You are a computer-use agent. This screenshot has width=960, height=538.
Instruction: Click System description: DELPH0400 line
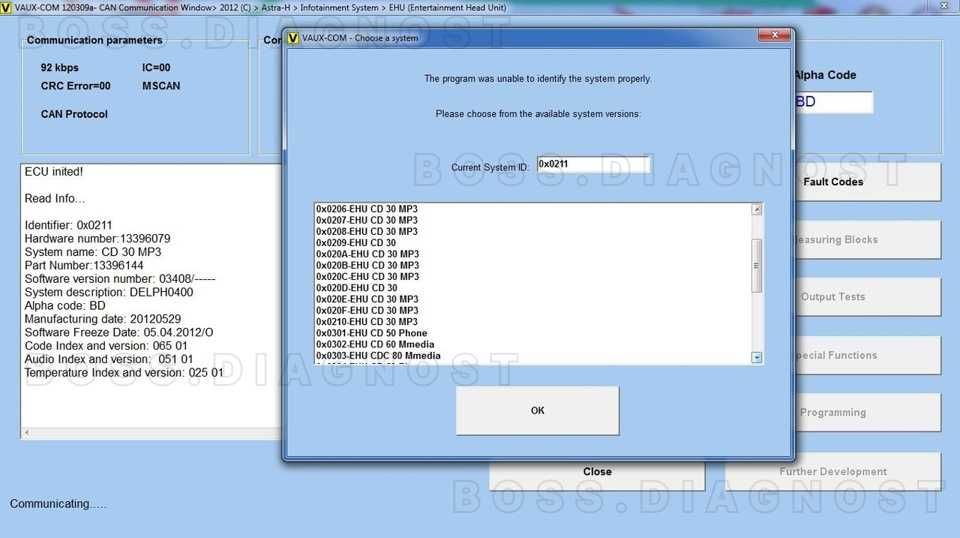pyautogui.click(x=108, y=293)
